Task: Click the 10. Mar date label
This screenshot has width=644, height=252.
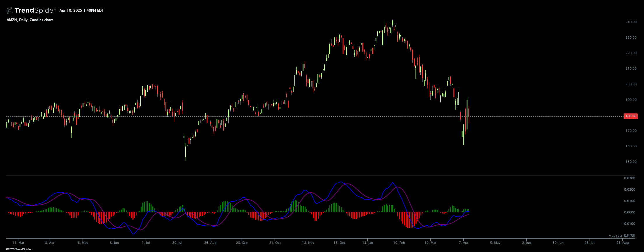Action: pos(430,243)
